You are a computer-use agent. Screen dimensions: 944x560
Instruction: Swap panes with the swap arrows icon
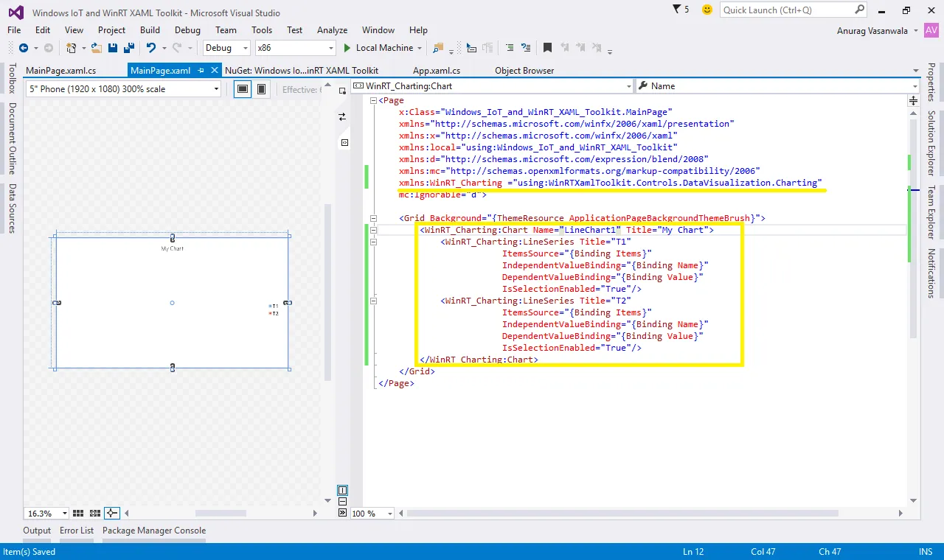click(342, 117)
